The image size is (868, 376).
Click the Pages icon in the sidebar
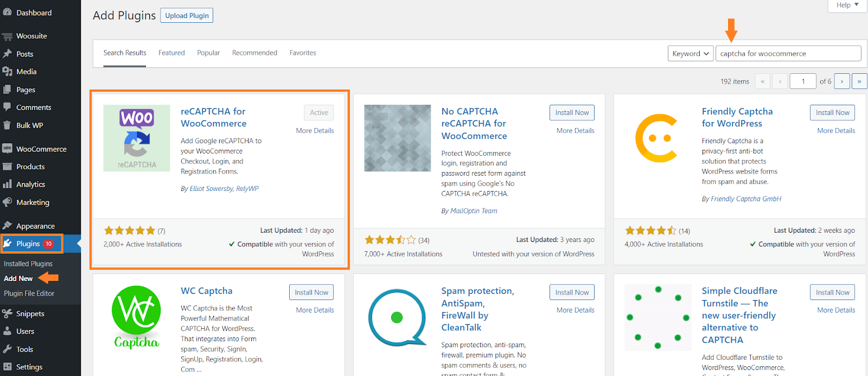7,90
